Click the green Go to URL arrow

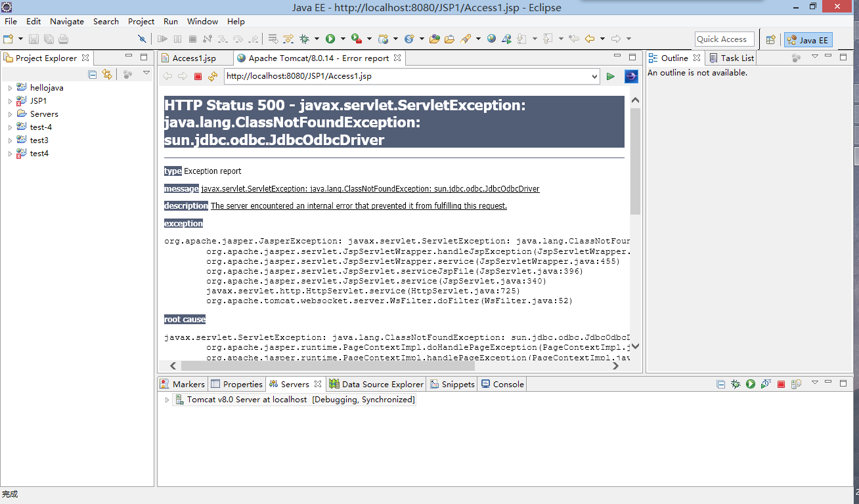click(611, 77)
